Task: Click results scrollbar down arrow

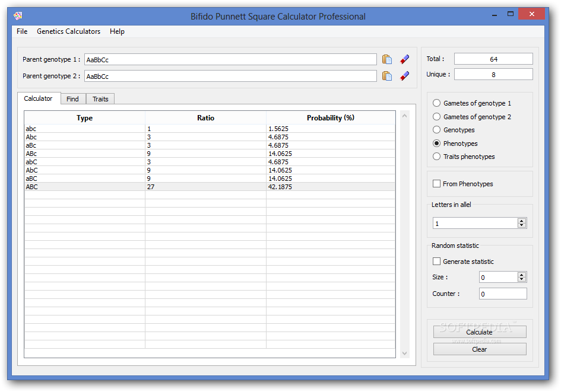Action: (405, 353)
